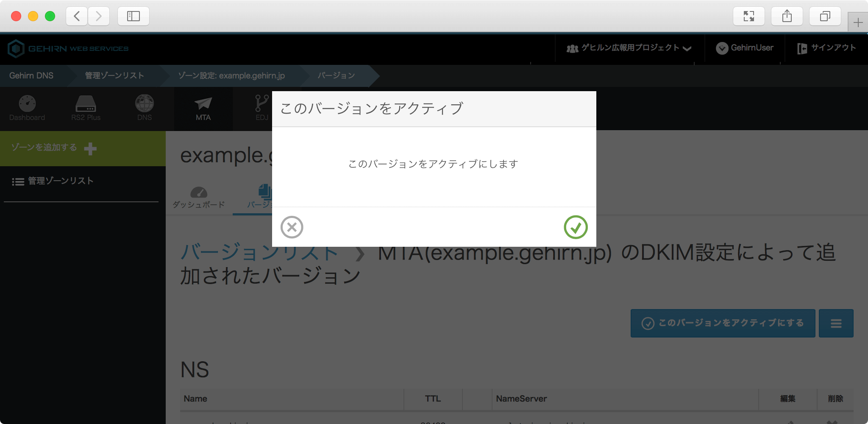868x424 pixels.
Task: Expand the ゲヒルン広報用プロジェクト project dropdown
Action: coord(629,48)
